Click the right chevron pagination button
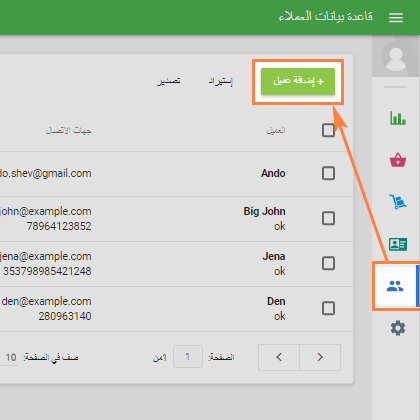The image size is (420, 420). click(320, 357)
